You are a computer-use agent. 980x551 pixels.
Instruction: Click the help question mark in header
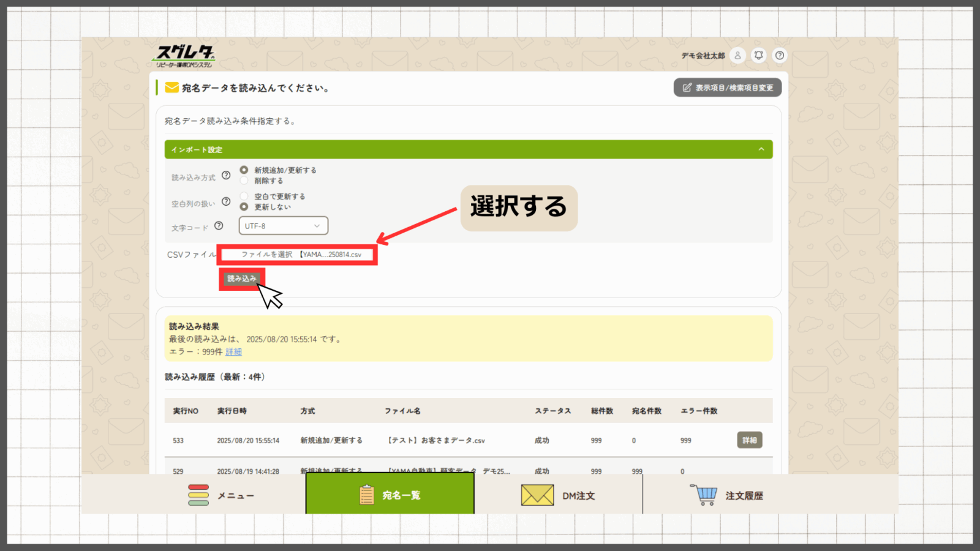(779, 55)
